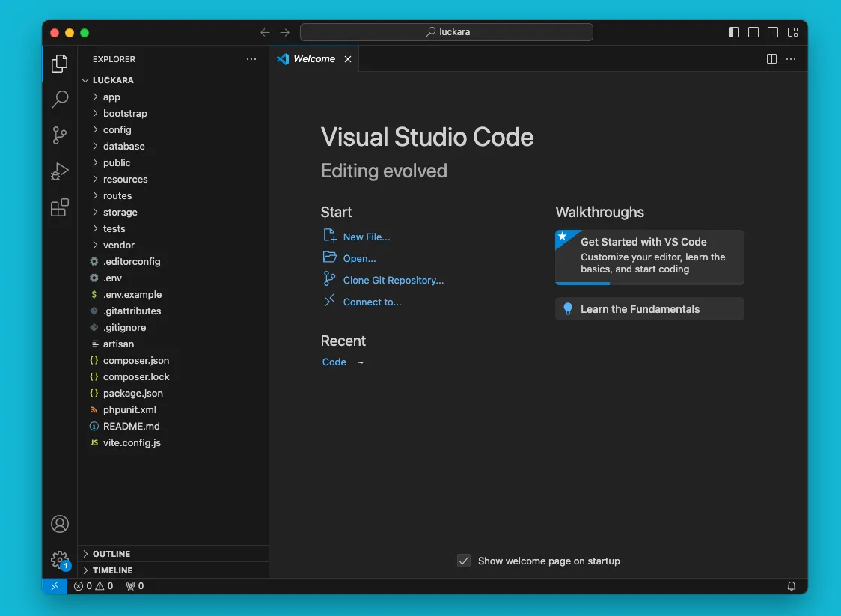This screenshot has width=841, height=616.
Task: Expand the Outline section
Action: 111,554
